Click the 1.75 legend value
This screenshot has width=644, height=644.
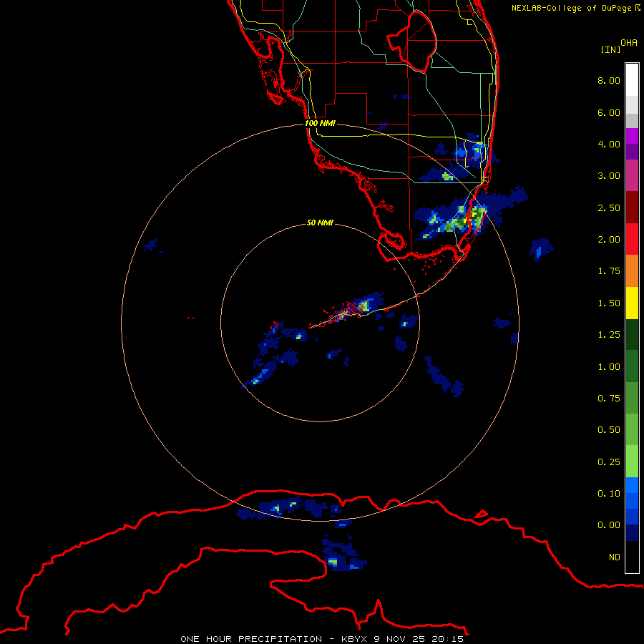(609, 271)
